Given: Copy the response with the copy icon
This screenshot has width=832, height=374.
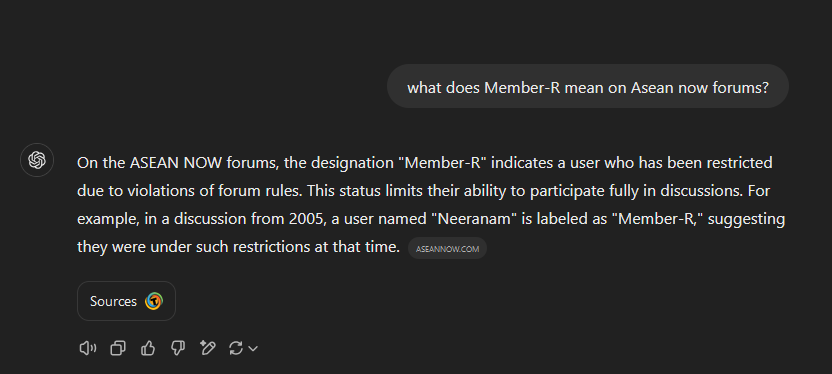Looking at the screenshot, I should (118, 348).
